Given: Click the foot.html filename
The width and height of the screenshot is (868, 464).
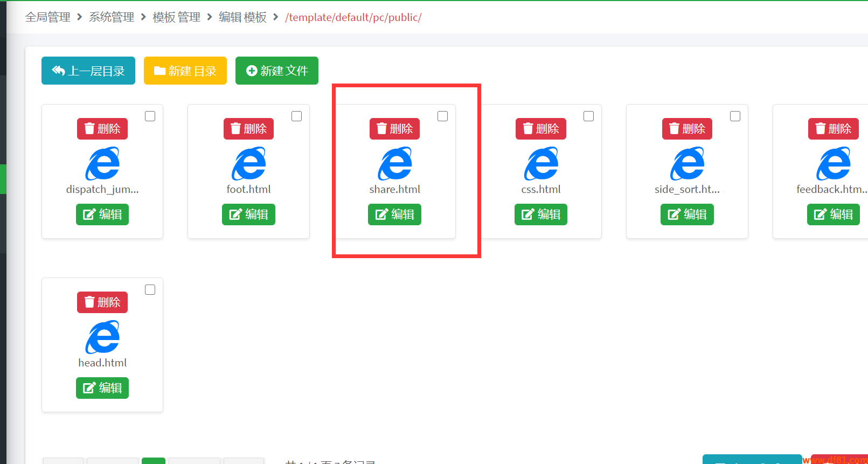Looking at the screenshot, I should pos(248,189).
